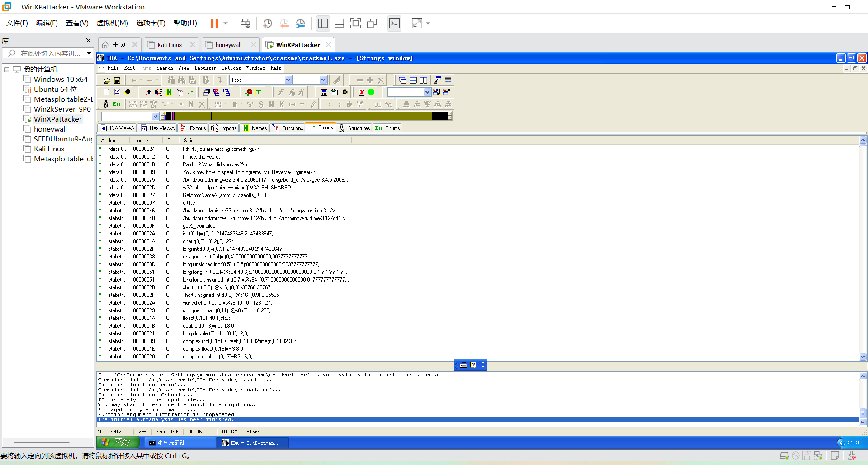Click the IDA taskbar button
Image resolution: width=868 pixels, height=465 pixels.
[x=252, y=443]
